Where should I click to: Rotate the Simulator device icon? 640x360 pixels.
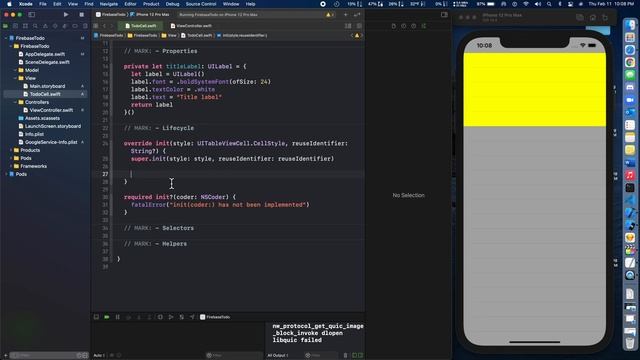605,17
